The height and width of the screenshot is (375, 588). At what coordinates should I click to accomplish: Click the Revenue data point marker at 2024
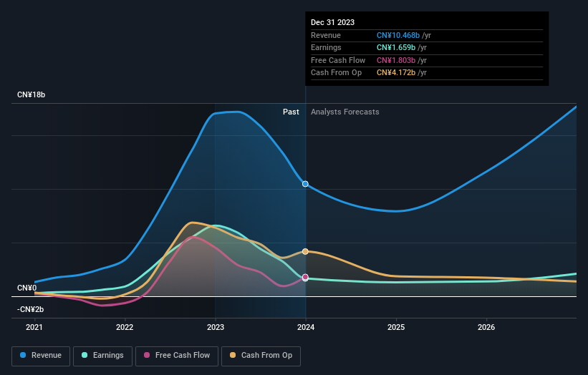[x=305, y=184]
